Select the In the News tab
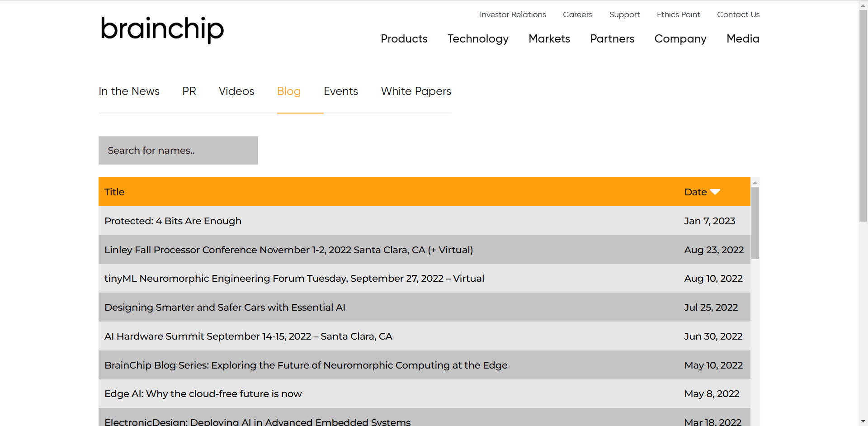The height and width of the screenshot is (426, 868). 129,91
